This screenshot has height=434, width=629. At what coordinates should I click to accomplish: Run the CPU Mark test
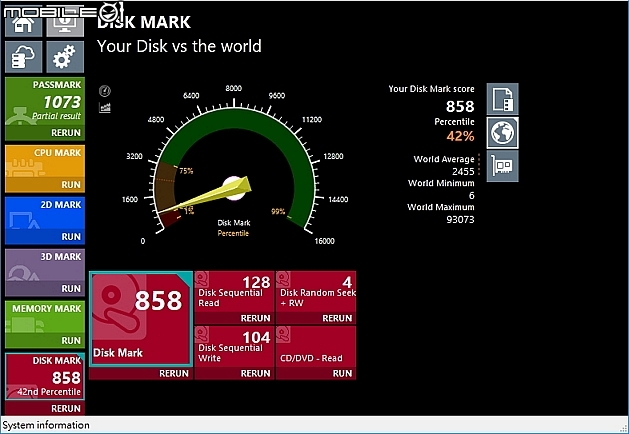pos(45,185)
